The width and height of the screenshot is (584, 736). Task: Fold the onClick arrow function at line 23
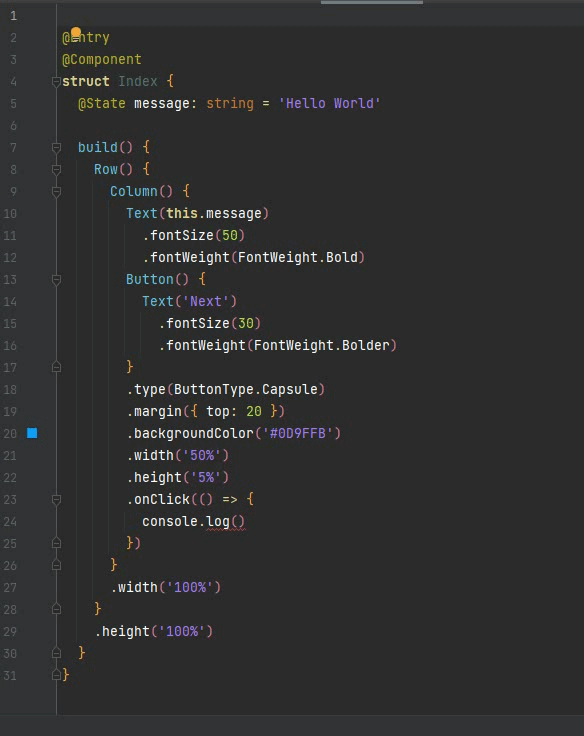coord(56,499)
